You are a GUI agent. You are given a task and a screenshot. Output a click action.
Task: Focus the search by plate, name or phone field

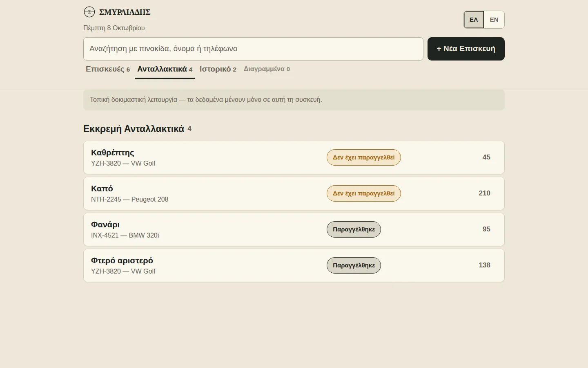(253, 49)
